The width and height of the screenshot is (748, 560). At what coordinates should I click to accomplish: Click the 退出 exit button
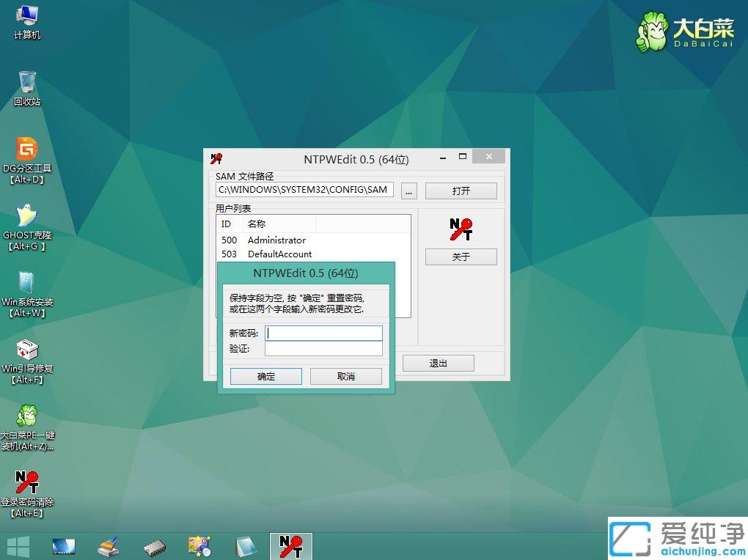pos(438,363)
